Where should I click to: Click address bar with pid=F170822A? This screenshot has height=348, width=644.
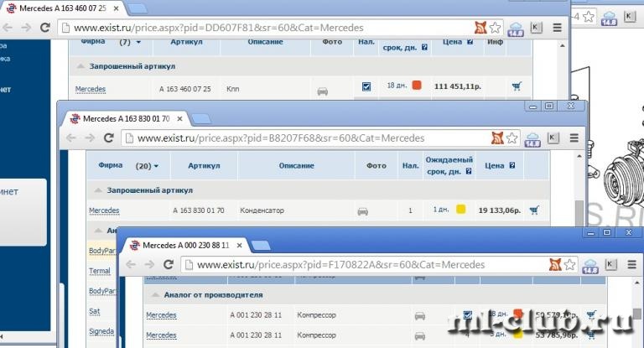pos(378,265)
